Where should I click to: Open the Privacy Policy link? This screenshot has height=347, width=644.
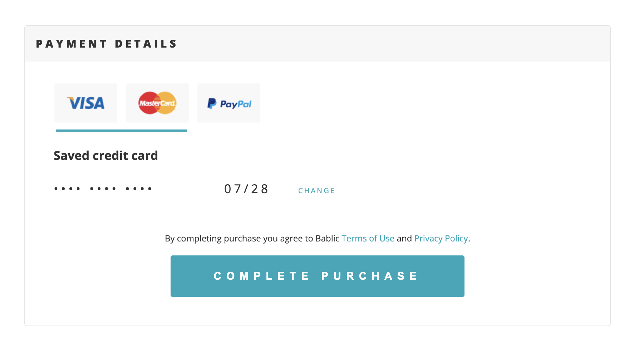(441, 238)
